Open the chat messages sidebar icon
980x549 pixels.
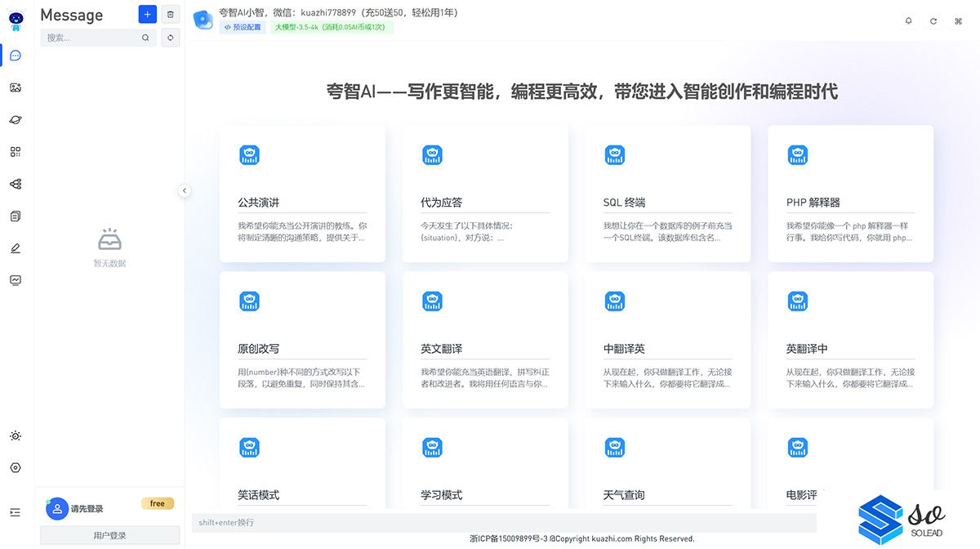[x=16, y=56]
